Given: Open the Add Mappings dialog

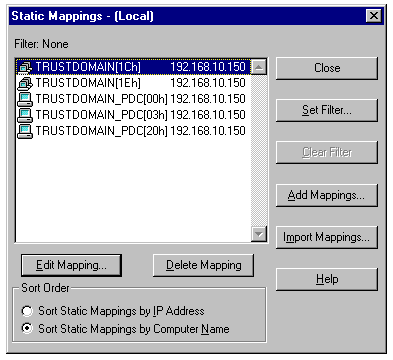Looking at the screenshot, I should [x=327, y=195].
